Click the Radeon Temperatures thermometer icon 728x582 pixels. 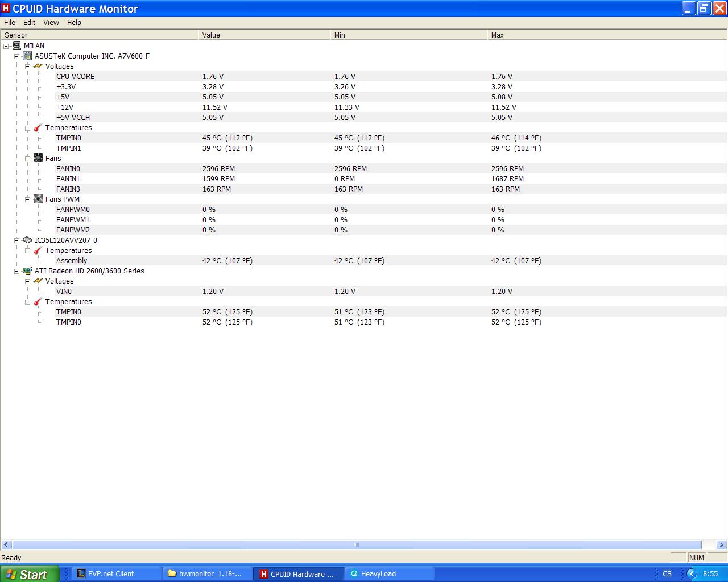pos(38,301)
